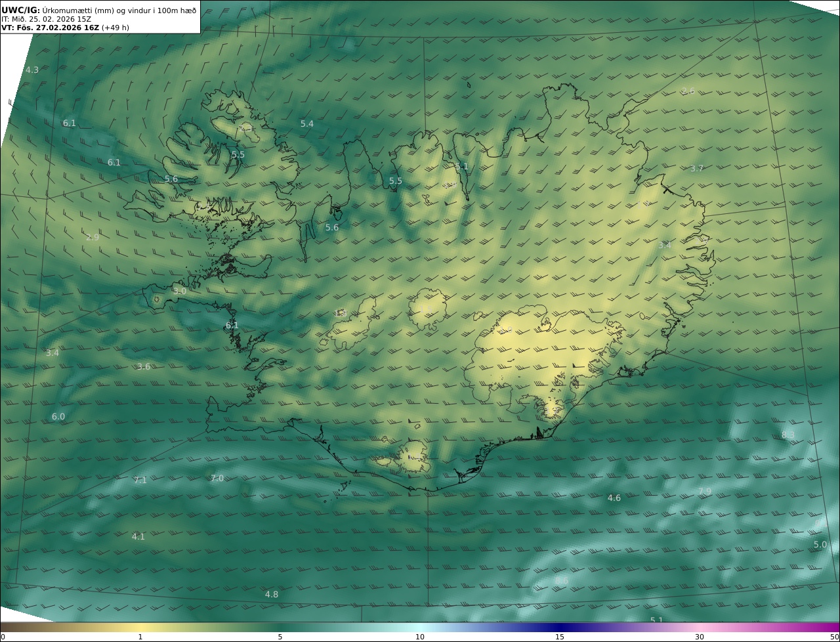Click the 3.0 value on the map
Image resolution: width=840 pixels, height=642 pixels.
click(180, 291)
